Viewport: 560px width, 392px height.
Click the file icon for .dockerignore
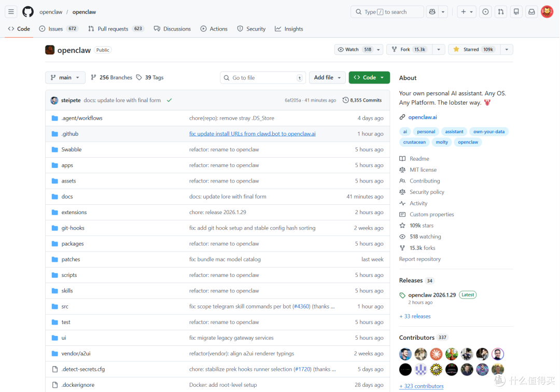54,385
